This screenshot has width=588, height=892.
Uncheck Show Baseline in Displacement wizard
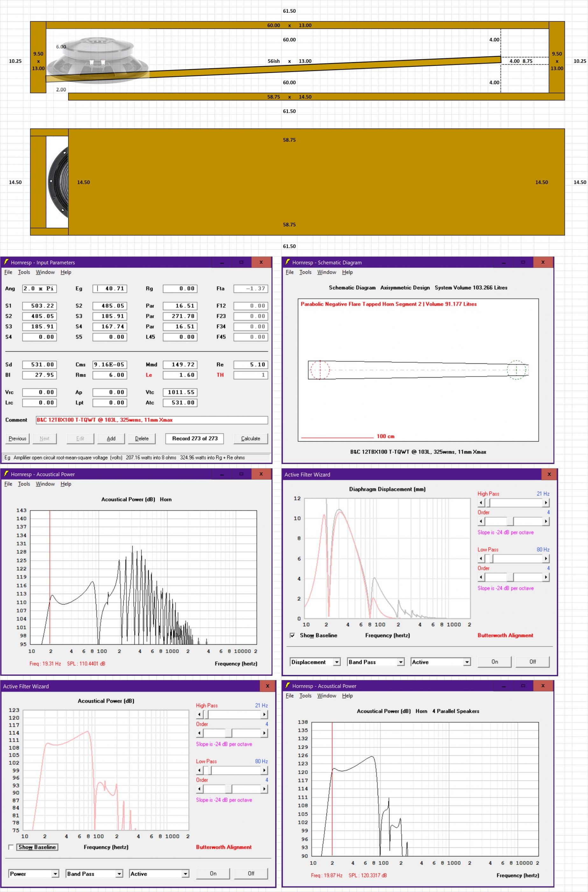pos(293,635)
